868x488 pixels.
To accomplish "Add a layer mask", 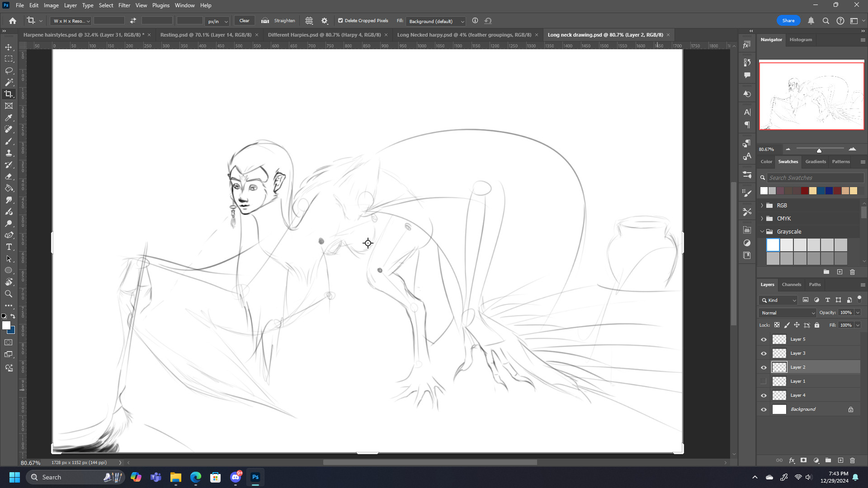I will [x=803, y=460].
